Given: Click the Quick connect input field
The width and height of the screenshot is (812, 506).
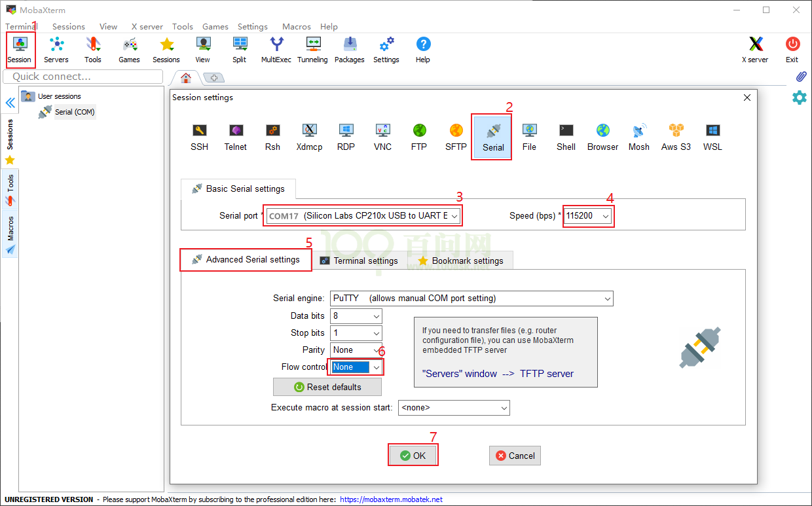Looking at the screenshot, I should (x=83, y=77).
